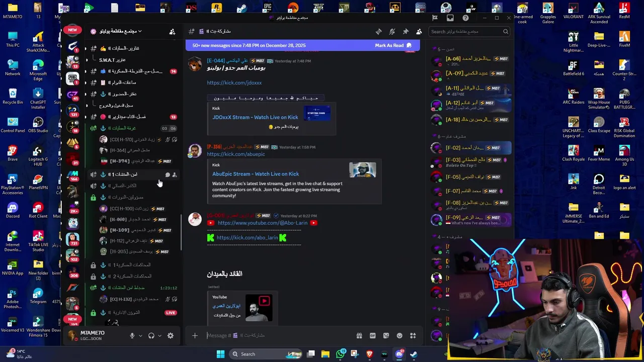Open Discord inbox icon in title bar
The height and width of the screenshot is (362, 644).
pyautogui.click(x=450, y=18)
